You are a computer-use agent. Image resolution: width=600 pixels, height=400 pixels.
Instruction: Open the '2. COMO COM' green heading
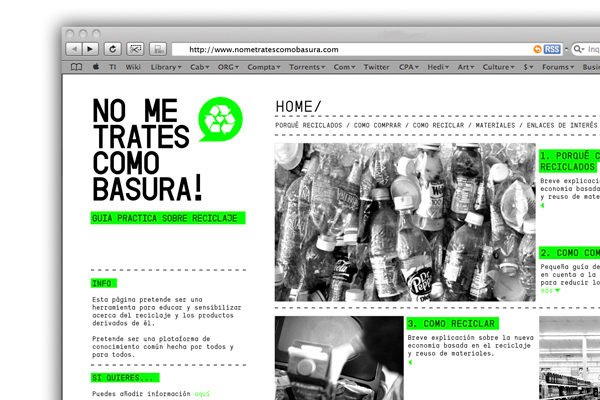click(x=569, y=253)
